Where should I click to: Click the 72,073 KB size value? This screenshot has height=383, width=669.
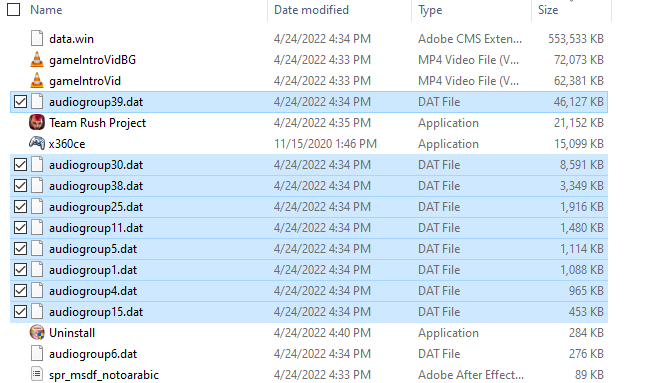point(579,60)
